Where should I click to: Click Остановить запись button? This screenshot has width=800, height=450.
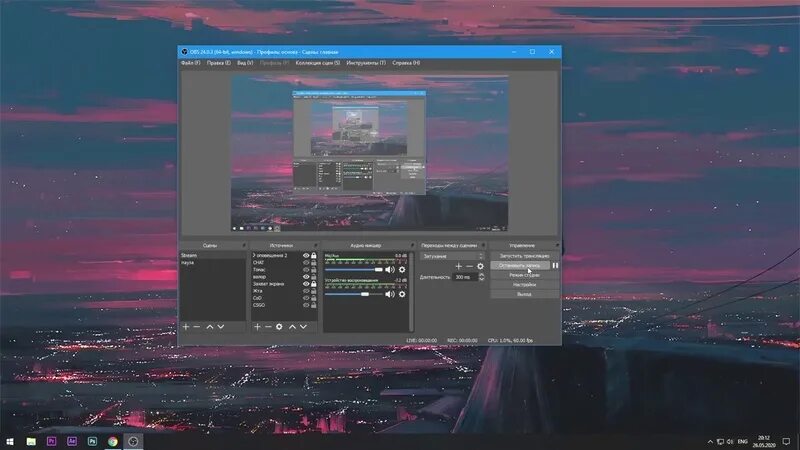[x=520, y=265]
